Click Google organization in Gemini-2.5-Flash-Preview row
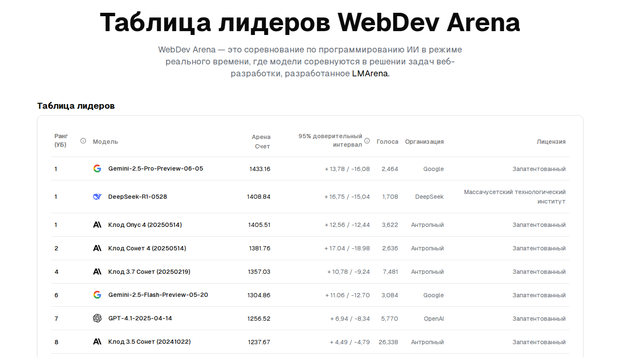The image size is (644, 357). (x=434, y=295)
